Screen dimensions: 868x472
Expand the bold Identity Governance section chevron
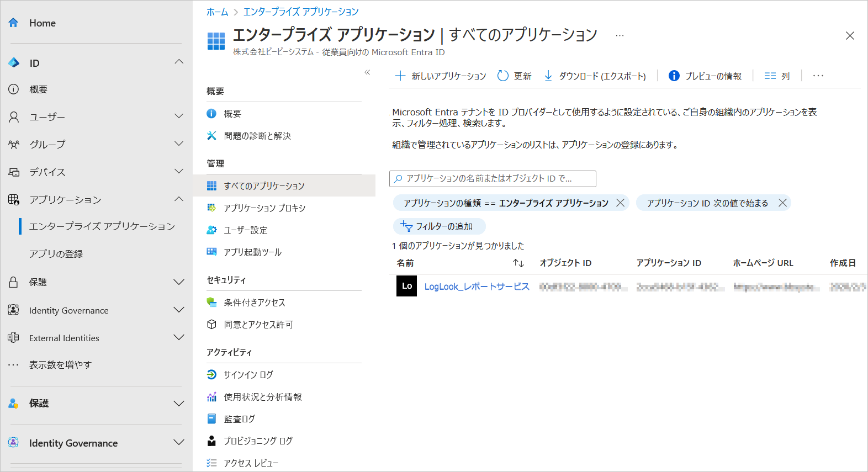179,442
